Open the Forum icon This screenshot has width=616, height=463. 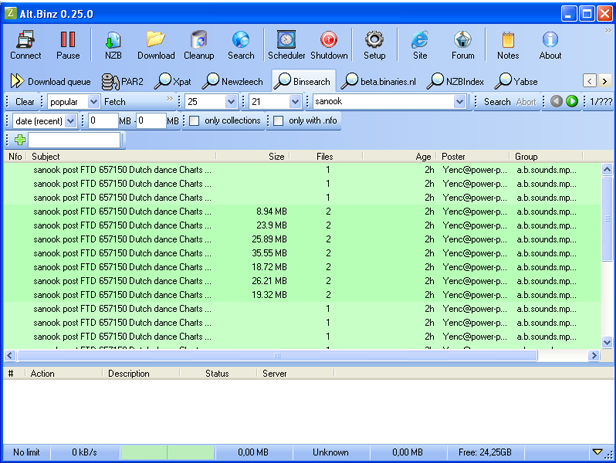(463, 45)
